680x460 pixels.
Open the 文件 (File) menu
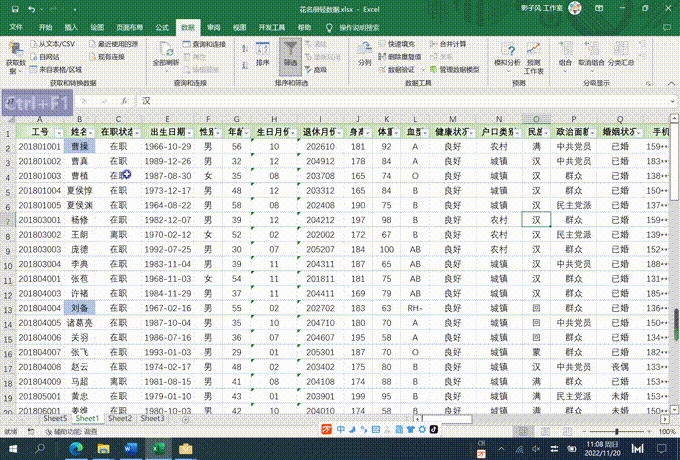click(x=16, y=27)
